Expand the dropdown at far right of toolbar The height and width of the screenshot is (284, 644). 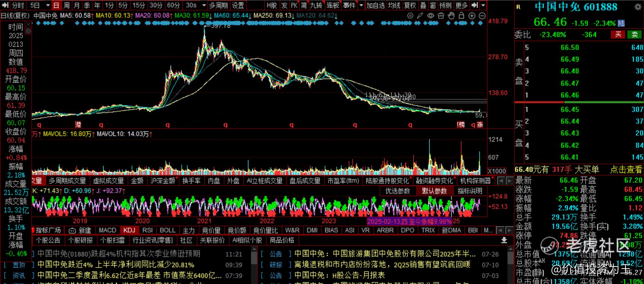click(x=483, y=5)
